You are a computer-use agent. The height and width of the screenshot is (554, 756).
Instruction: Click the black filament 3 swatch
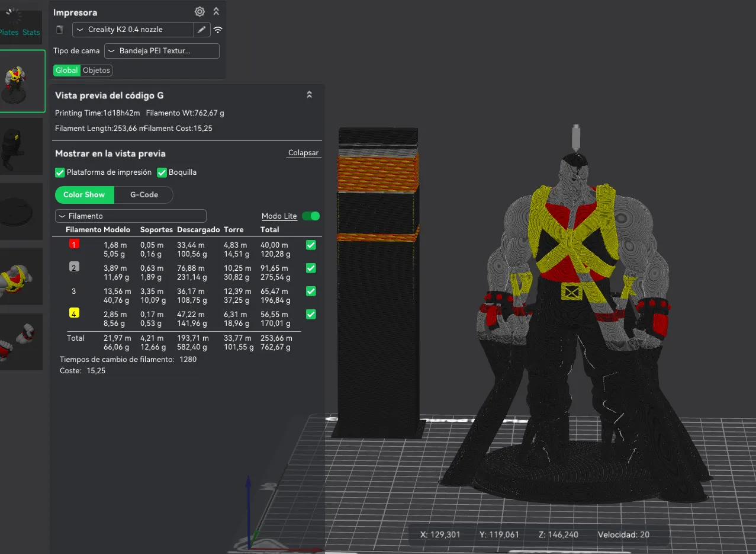pyautogui.click(x=74, y=291)
